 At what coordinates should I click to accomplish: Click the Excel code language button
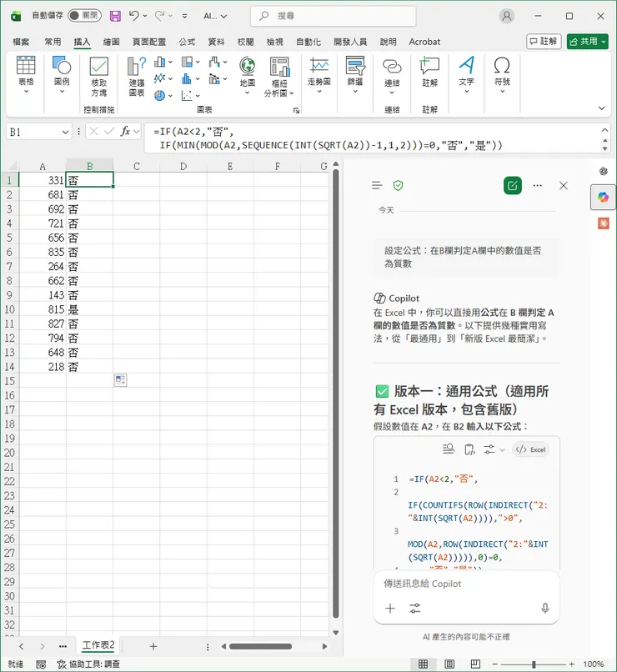pos(530,449)
